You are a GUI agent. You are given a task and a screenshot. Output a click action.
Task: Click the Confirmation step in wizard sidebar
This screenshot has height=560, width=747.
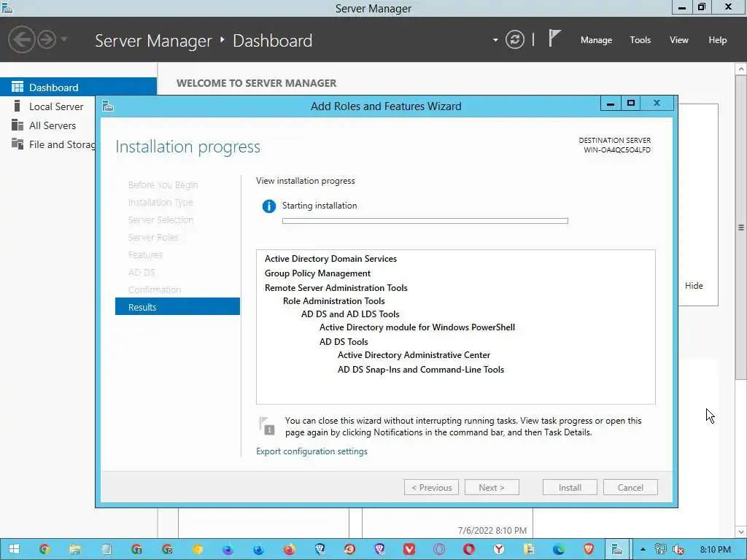[155, 289]
